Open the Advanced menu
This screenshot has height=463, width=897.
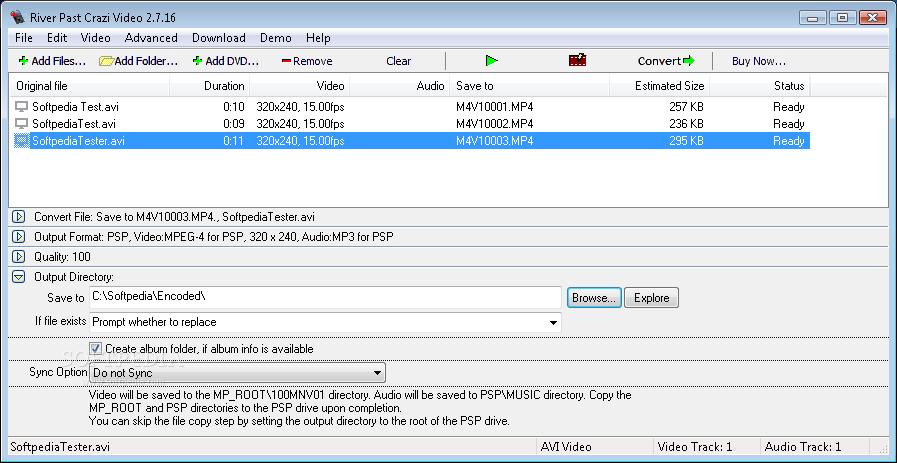(151, 38)
